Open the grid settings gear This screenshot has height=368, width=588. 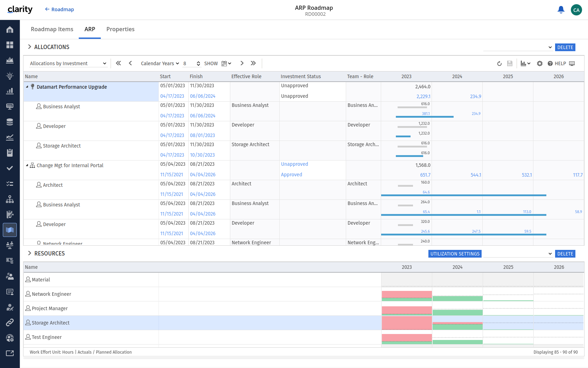(x=540, y=63)
